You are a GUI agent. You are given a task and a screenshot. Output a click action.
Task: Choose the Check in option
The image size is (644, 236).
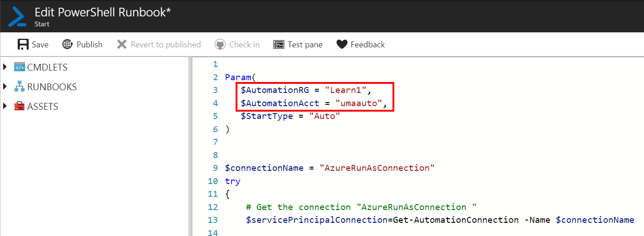(237, 44)
